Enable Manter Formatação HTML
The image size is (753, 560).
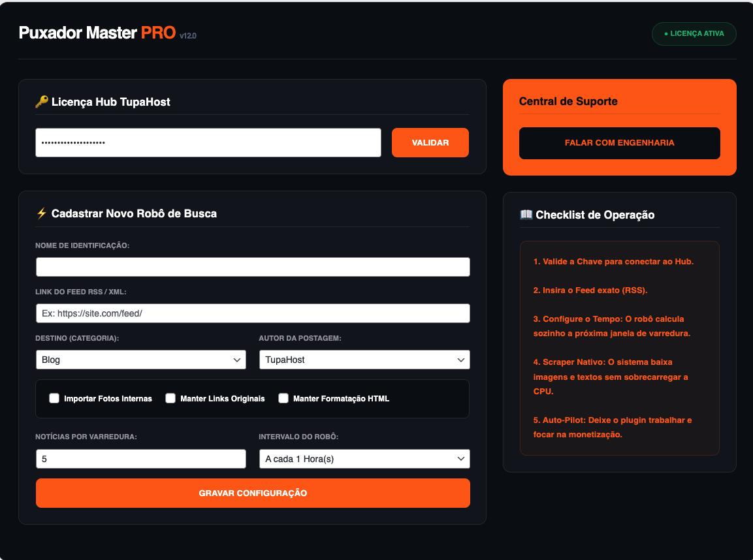283,397
